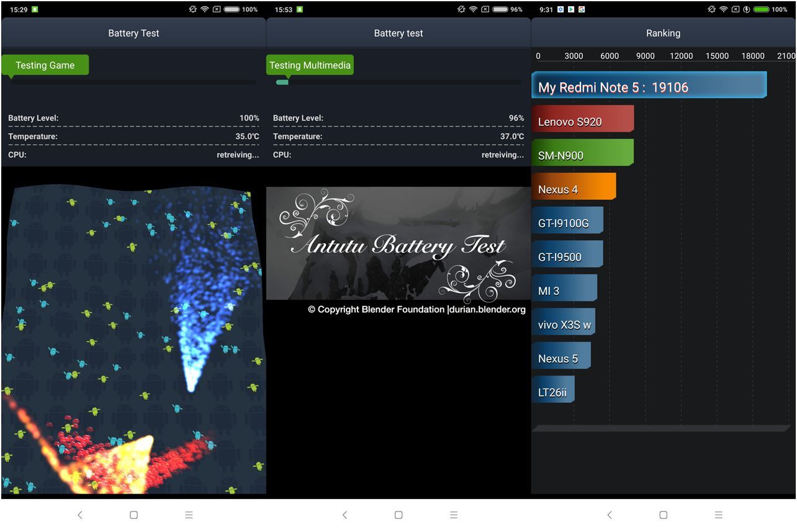797x532 pixels.
Task: Open the recents menu icon under the Ranking screen
Action: (x=718, y=515)
